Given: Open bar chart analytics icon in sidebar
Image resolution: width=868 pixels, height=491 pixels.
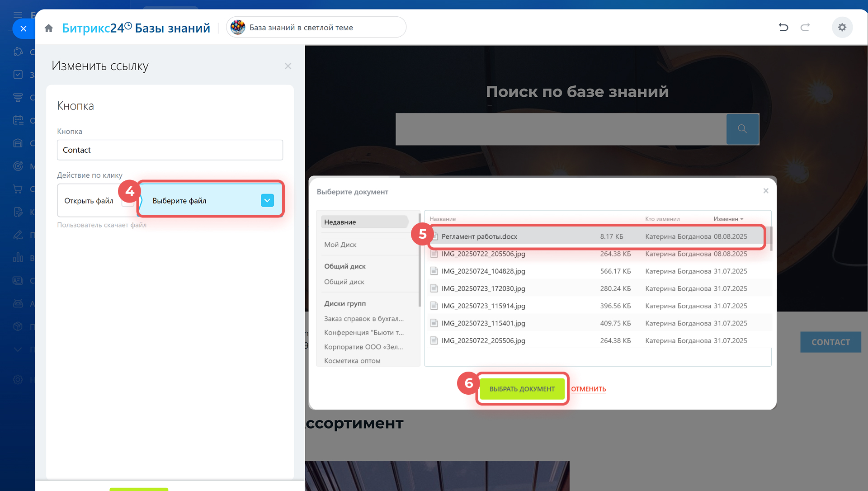Looking at the screenshot, I should [18, 258].
